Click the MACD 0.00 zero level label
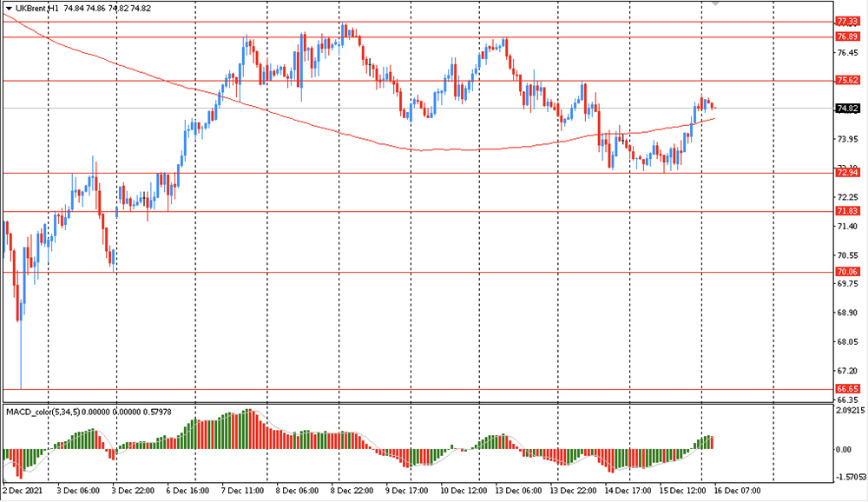Image resolution: width=868 pixels, height=502 pixels. point(845,450)
